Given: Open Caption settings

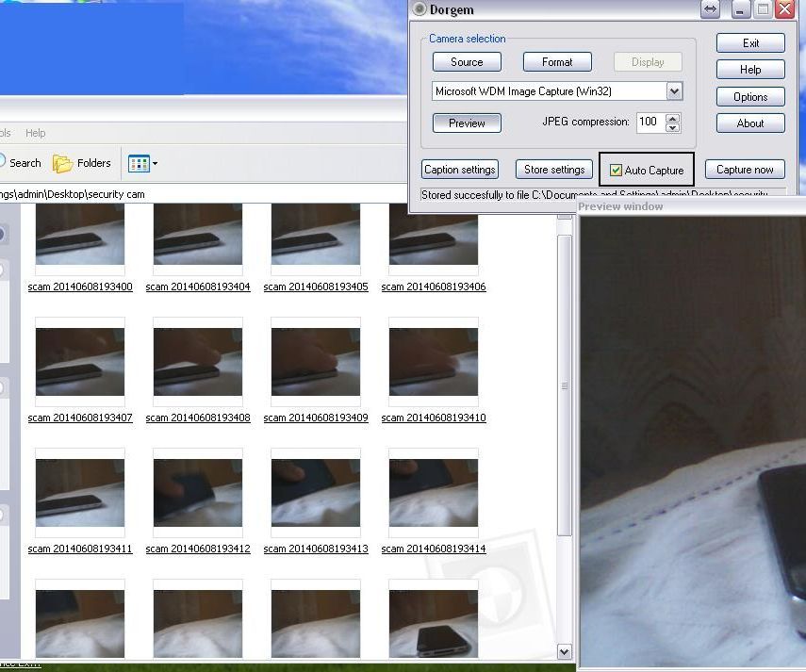Looking at the screenshot, I should pyautogui.click(x=459, y=170).
